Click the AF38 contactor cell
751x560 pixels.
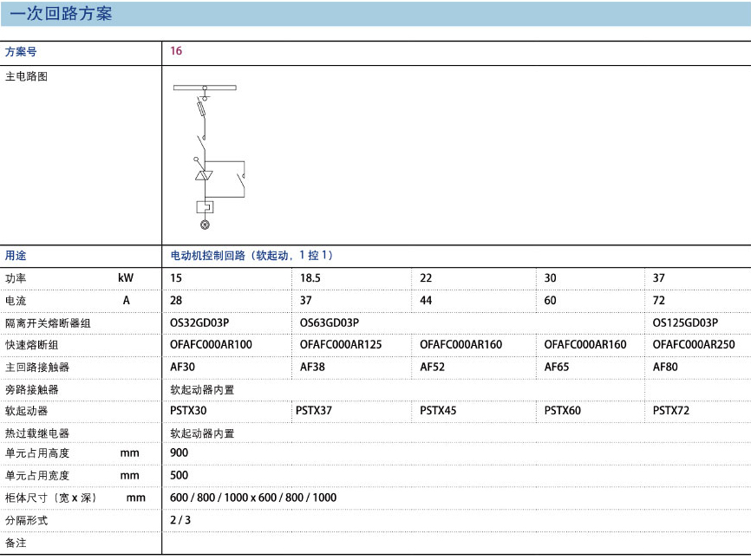pyautogui.click(x=312, y=367)
